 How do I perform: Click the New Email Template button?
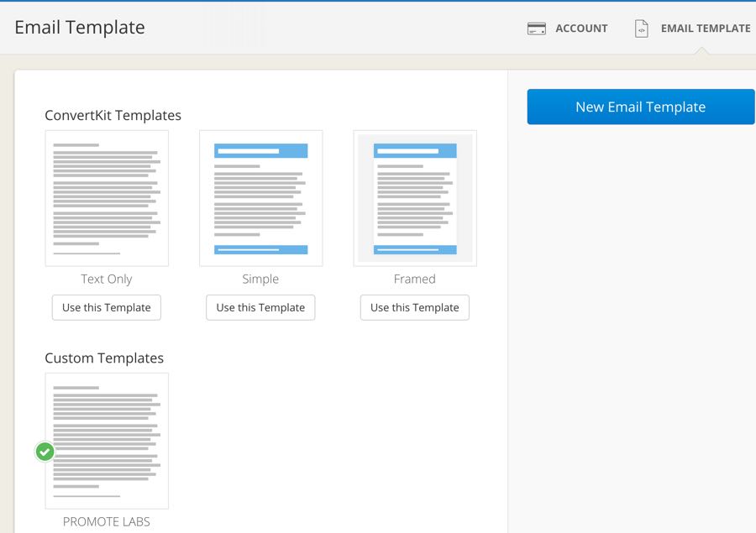coord(641,107)
